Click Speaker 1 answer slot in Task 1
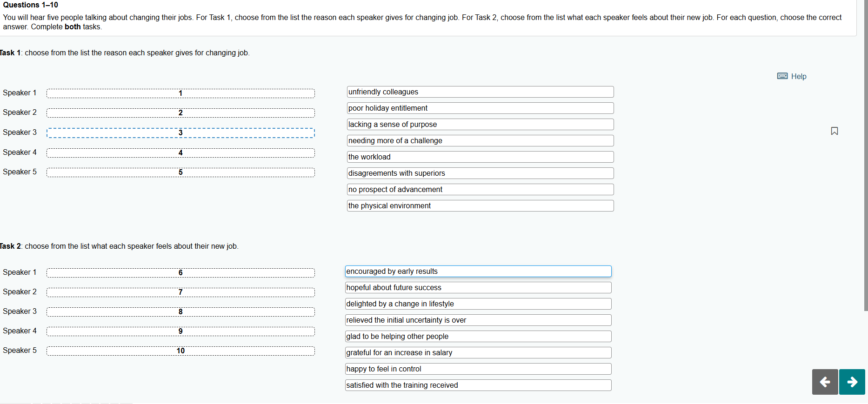The width and height of the screenshot is (868, 404). [180, 93]
